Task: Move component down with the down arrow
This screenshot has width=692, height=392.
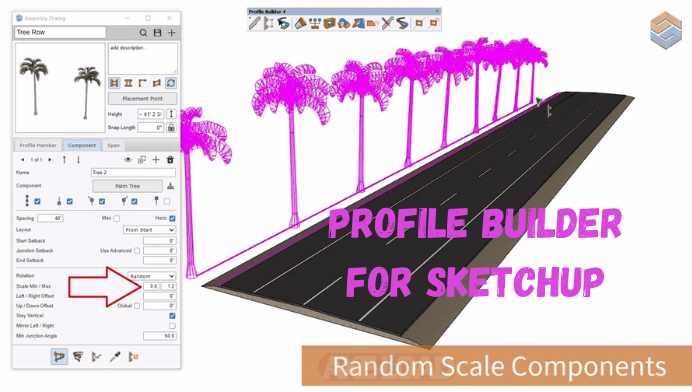Action: (78, 160)
